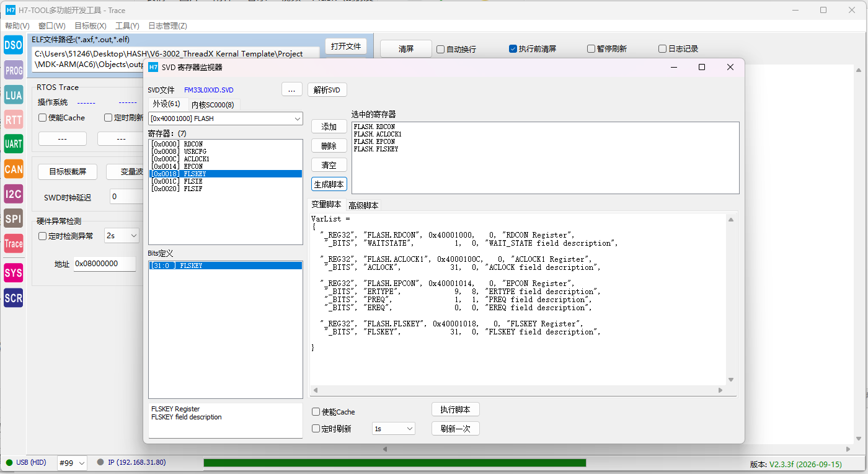Click the script area's vertical scrollbar track
The image size is (868, 474).
coord(731,299)
